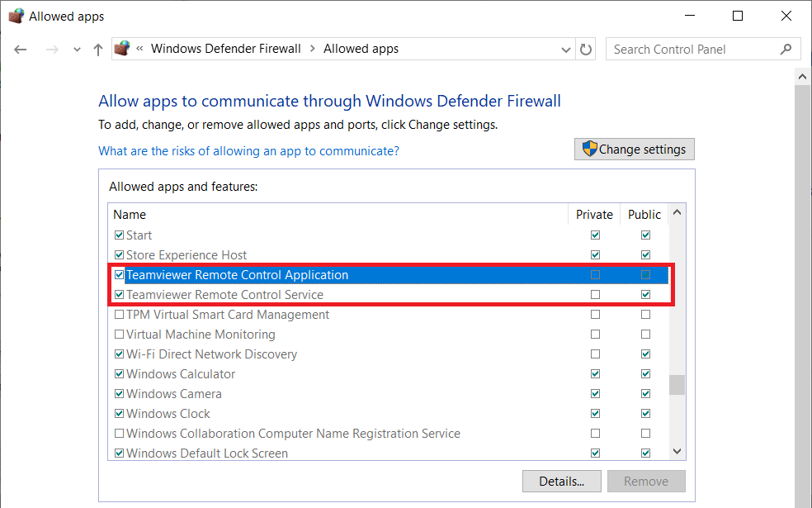
Task: Open Details for the selected app
Action: [562, 481]
